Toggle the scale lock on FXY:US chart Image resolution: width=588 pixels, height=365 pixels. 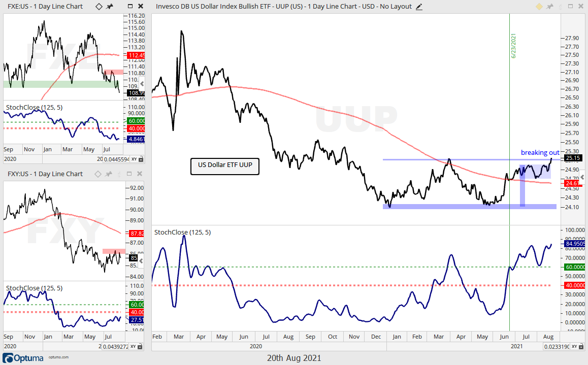coord(140,347)
